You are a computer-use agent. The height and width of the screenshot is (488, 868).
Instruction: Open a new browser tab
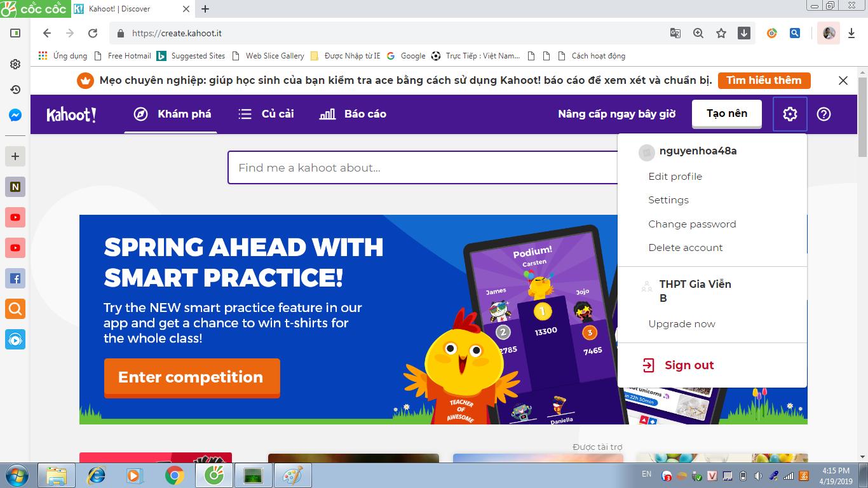[205, 9]
